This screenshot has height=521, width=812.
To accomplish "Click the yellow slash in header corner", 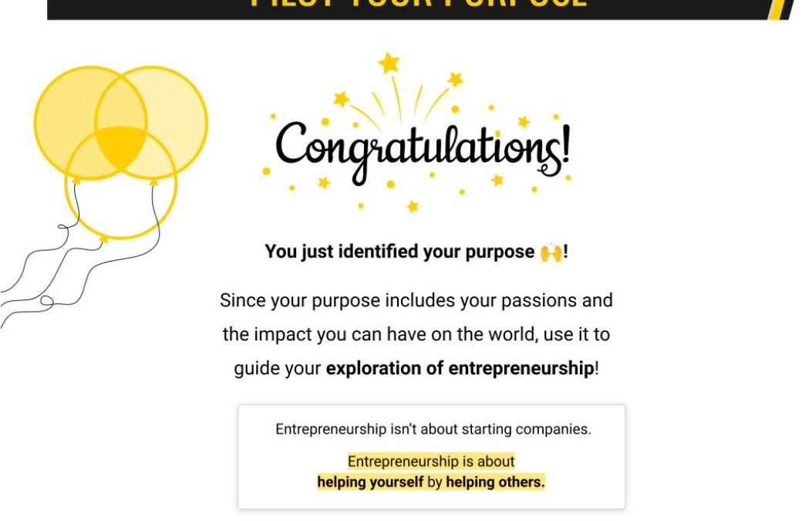I will tap(780, 8).
